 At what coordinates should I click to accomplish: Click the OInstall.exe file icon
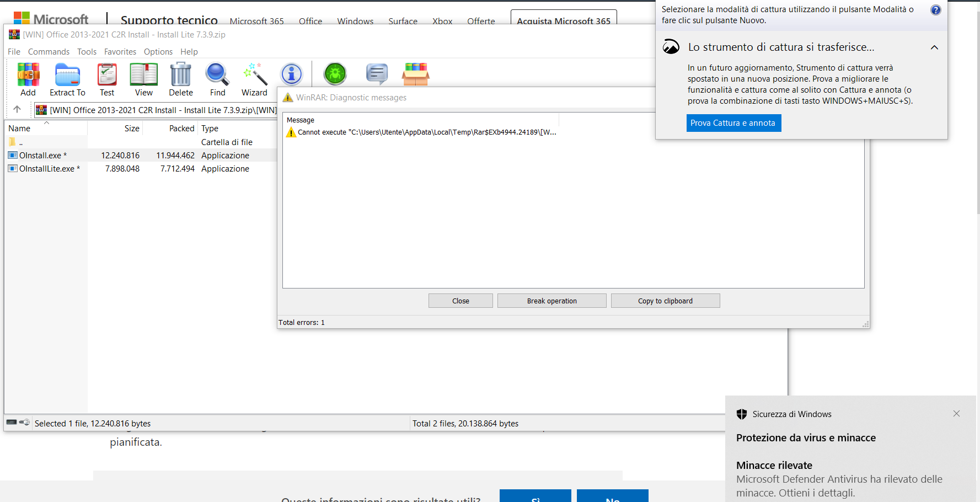tap(13, 155)
